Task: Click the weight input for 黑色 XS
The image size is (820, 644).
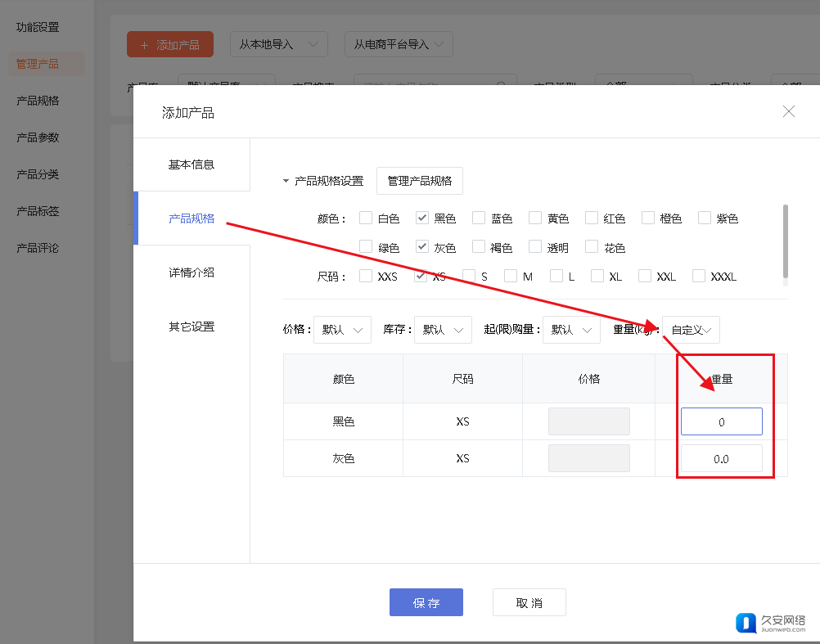Action: [721, 422]
